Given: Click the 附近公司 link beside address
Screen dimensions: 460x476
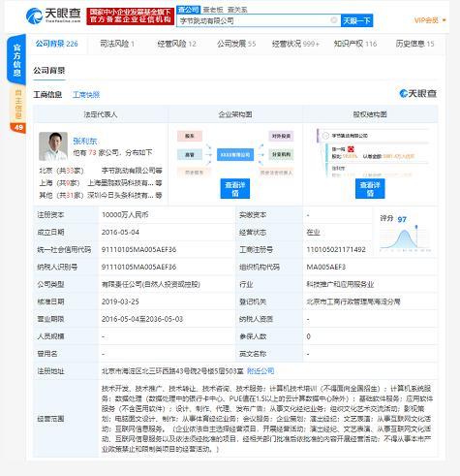Looking at the screenshot, I should [261, 371].
